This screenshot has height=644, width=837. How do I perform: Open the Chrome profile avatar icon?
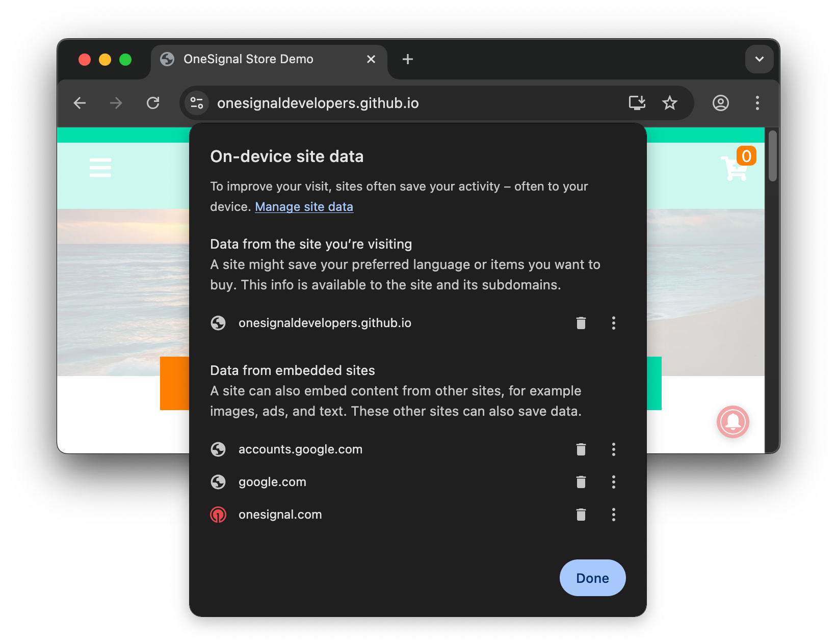point(721,103)
